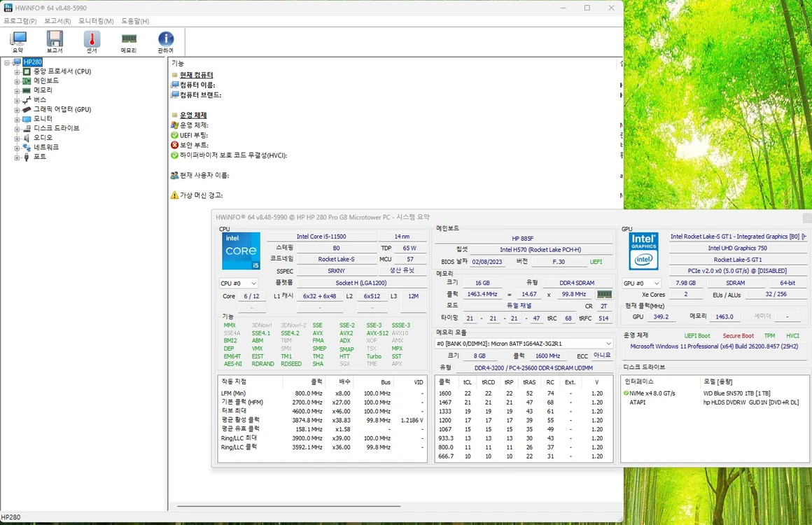Image resolution: width=812 pixels, height=525 pixels.
Task: Click the Socket H (LGA1200) platform field
Action: point(361,283)
